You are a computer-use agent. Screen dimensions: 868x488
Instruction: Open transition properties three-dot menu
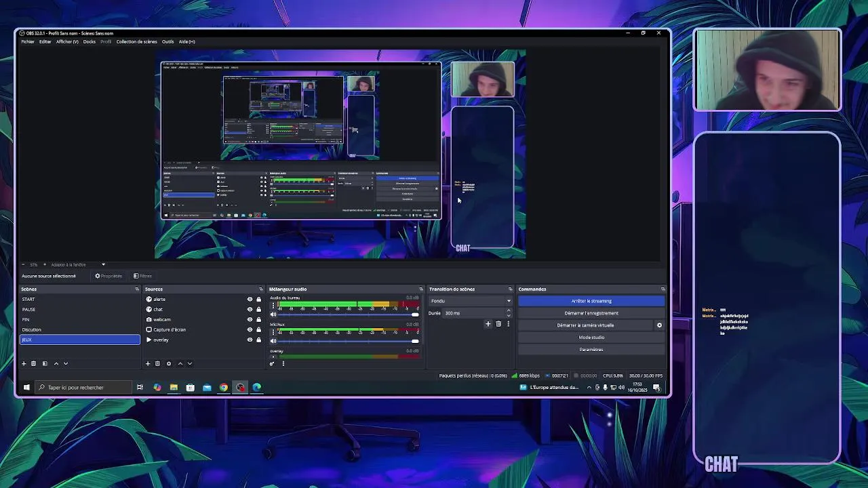pos(508,324)
